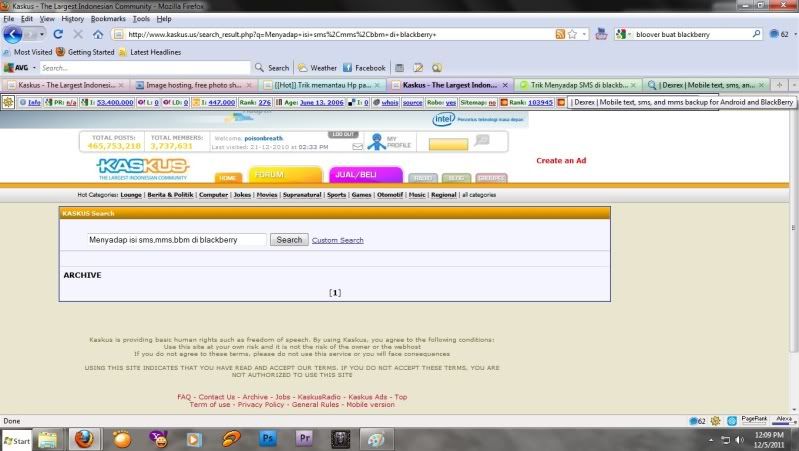Click the Create an Ad link

click(561, 160)
